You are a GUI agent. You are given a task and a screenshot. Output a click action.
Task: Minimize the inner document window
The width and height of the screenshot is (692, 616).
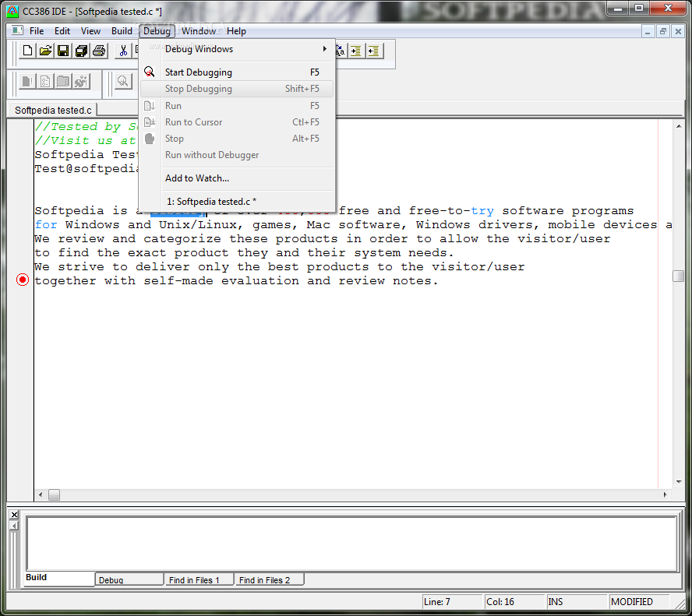pos(648,31)
